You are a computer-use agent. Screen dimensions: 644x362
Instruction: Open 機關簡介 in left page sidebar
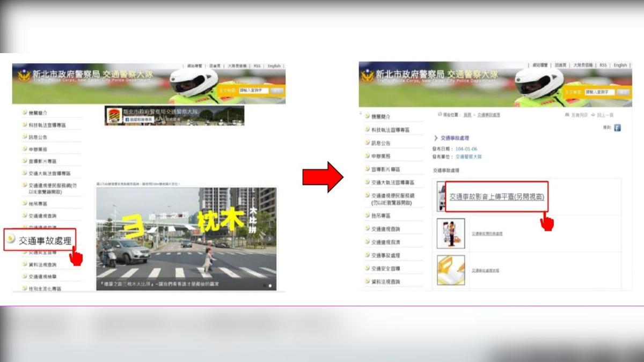38,113
